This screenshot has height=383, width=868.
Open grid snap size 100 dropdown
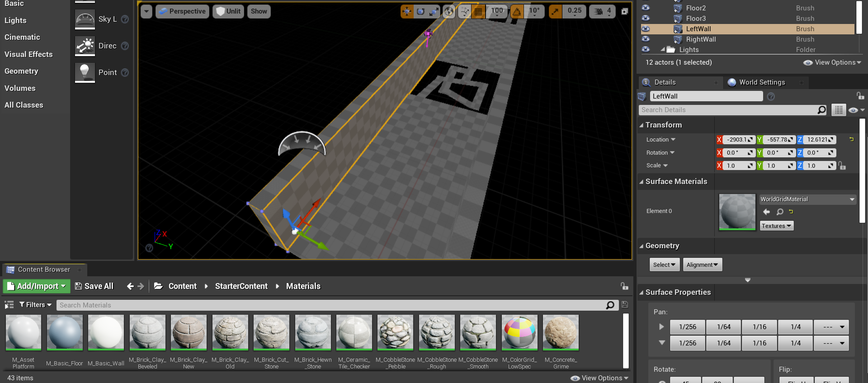coord(497,11)
